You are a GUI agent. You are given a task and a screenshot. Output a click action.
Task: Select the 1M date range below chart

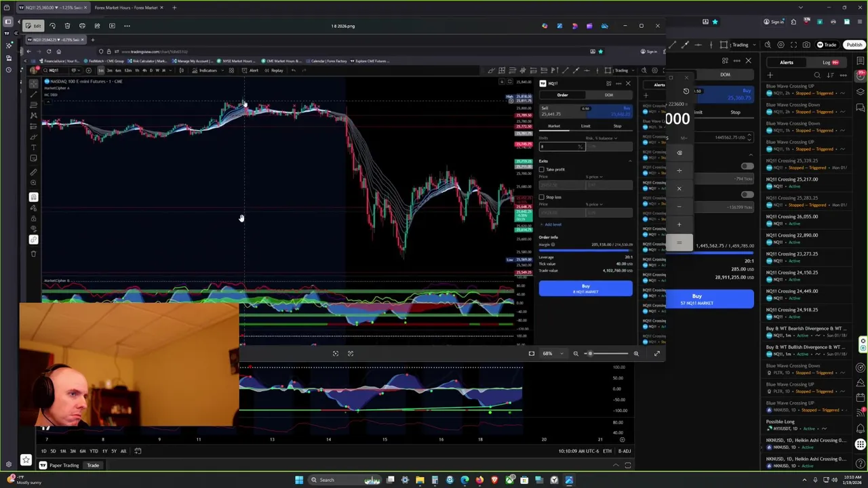62,451
